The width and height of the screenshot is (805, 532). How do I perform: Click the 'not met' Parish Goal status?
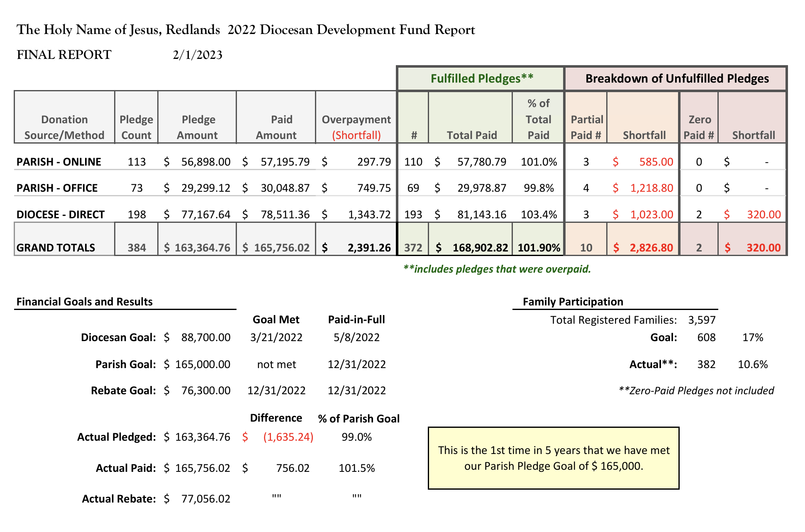click(276, 364)
